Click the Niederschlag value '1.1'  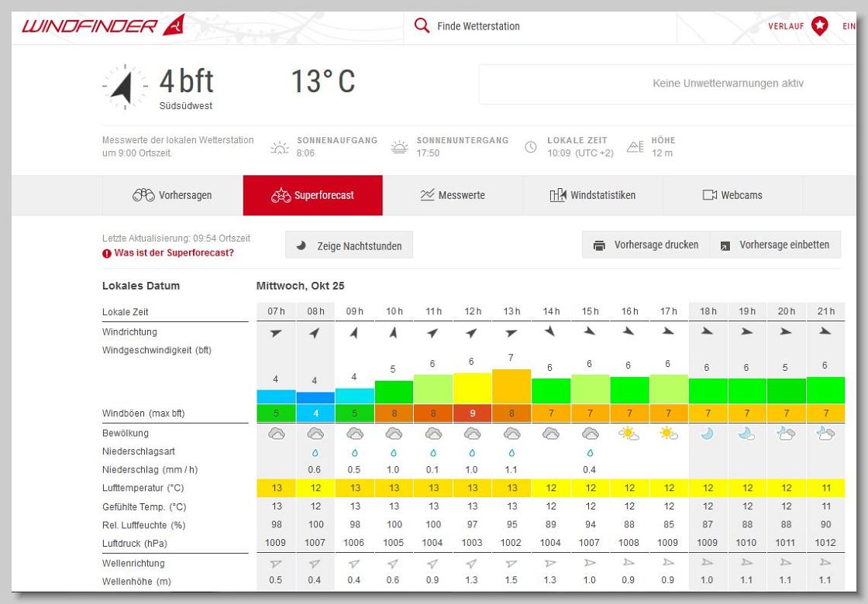point(511,469)
